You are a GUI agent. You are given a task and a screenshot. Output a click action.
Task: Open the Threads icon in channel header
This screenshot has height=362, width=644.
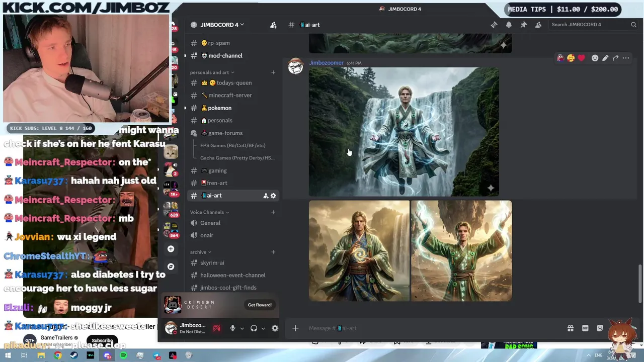[x=494, y=25]
